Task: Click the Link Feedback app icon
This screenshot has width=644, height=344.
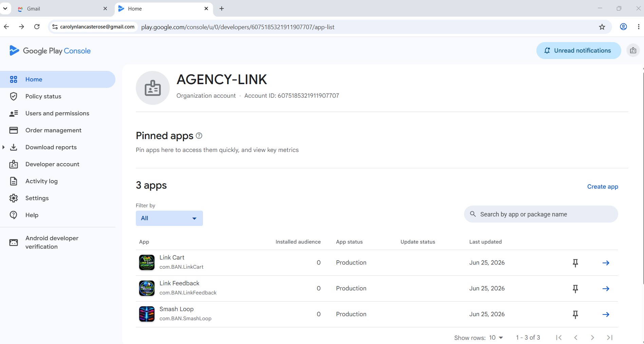Action: click(x=147, y=288)
